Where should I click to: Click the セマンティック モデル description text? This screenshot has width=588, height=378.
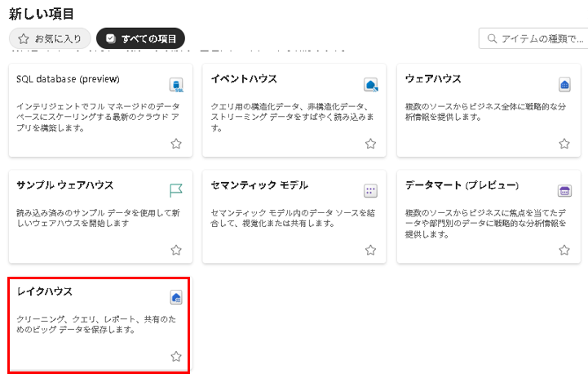293,218
